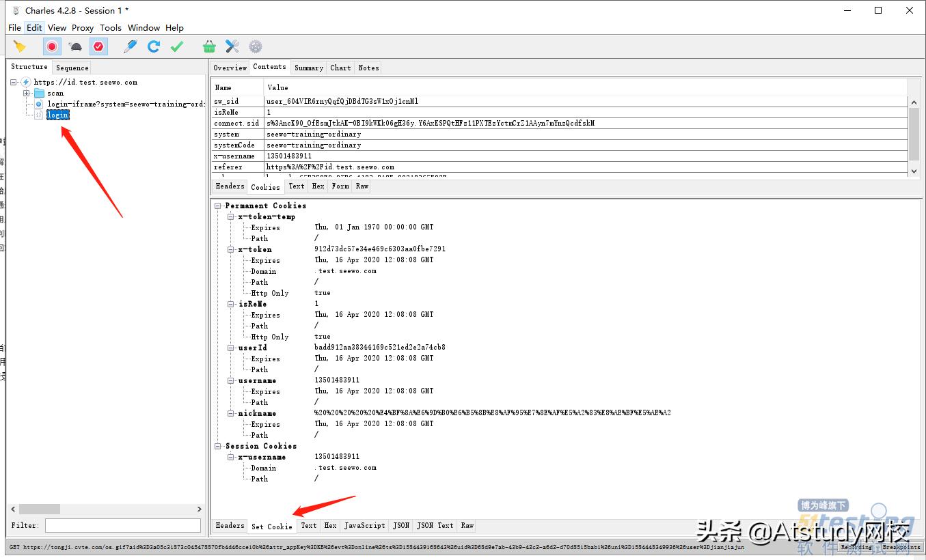Switch to the Structure tab
Image resolution: width=926 pixels, height=560 pixels.
point(29,67)
